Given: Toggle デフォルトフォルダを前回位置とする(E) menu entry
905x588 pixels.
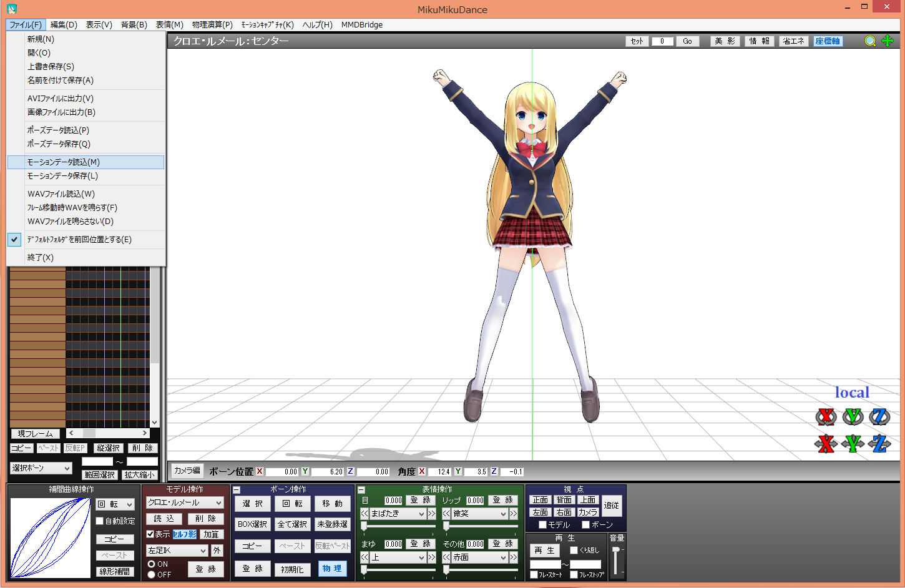Looking at the screenshot, I should [x=86, y=240].
